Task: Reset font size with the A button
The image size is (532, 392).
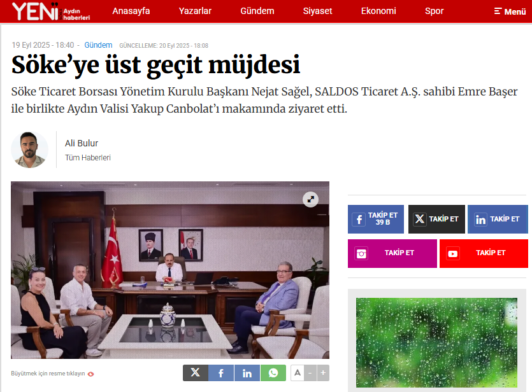Action: click(x=297, y=373)
